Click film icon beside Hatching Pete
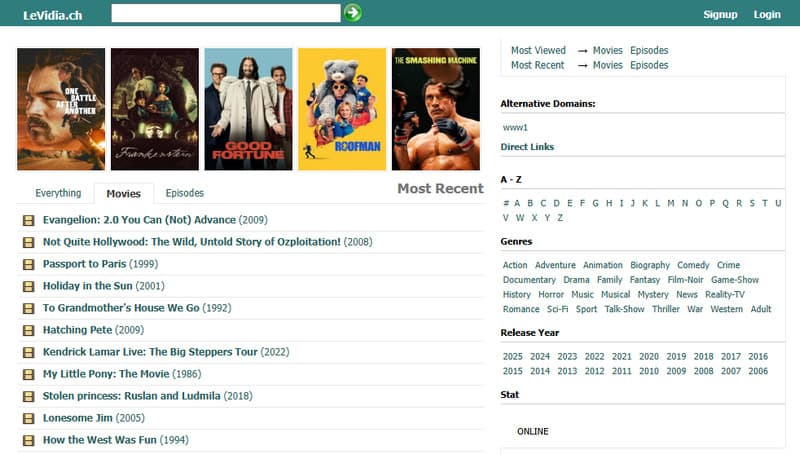 click(28, 330)
